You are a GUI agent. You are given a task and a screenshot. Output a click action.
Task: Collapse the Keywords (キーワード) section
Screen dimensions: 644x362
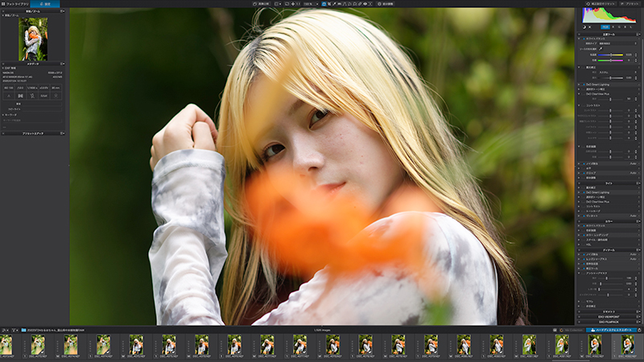3,115
